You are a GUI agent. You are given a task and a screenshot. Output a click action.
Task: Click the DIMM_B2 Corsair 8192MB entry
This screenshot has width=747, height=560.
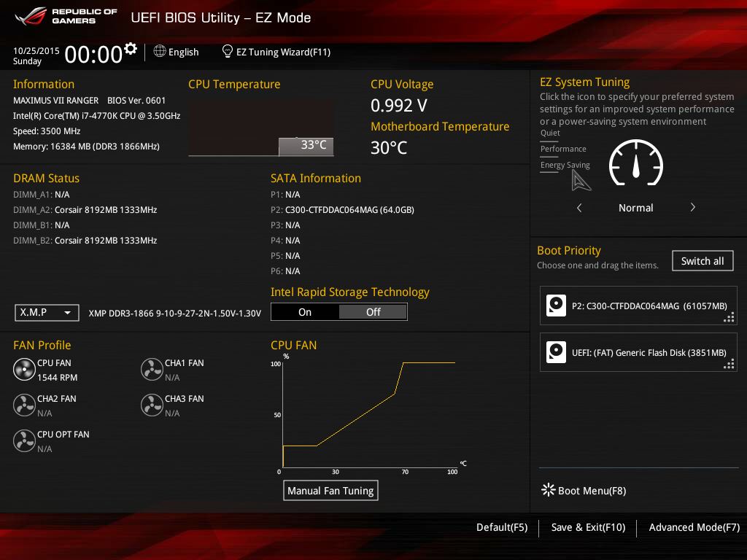tap(85, 241)
